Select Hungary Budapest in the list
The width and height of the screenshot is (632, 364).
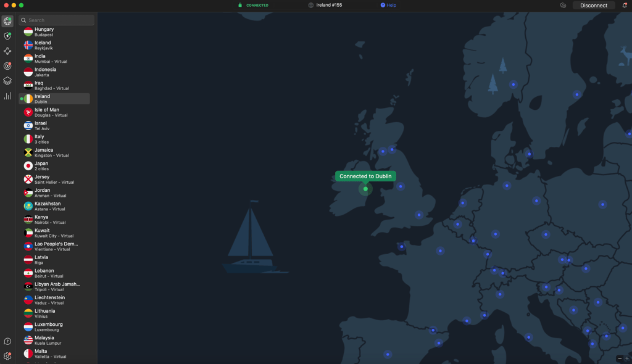click(x=54, y=32)
